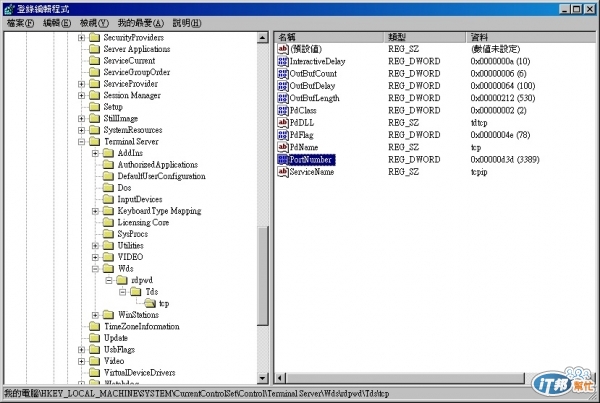Click the InteractiveDelay DWORD value icon
Screen dimensions: 600x403
[283, 61]
